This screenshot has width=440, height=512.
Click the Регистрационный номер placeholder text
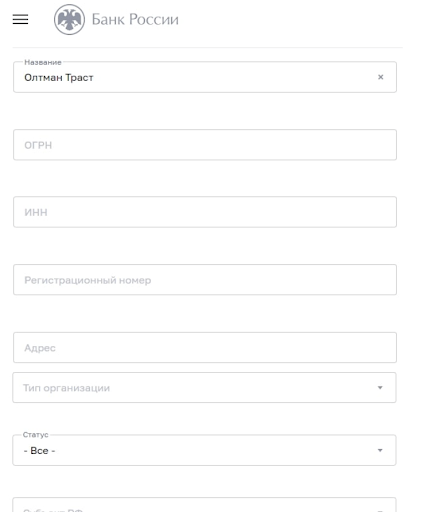88,280
